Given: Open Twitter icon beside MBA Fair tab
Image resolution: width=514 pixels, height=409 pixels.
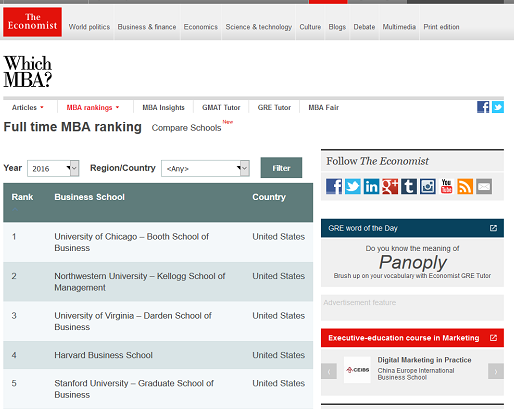Looking at the screenshot, I should click(498, 107).
